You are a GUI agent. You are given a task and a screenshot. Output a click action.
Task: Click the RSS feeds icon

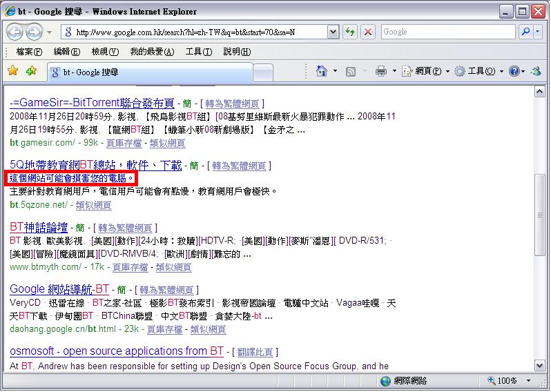(x=351, y=72)
